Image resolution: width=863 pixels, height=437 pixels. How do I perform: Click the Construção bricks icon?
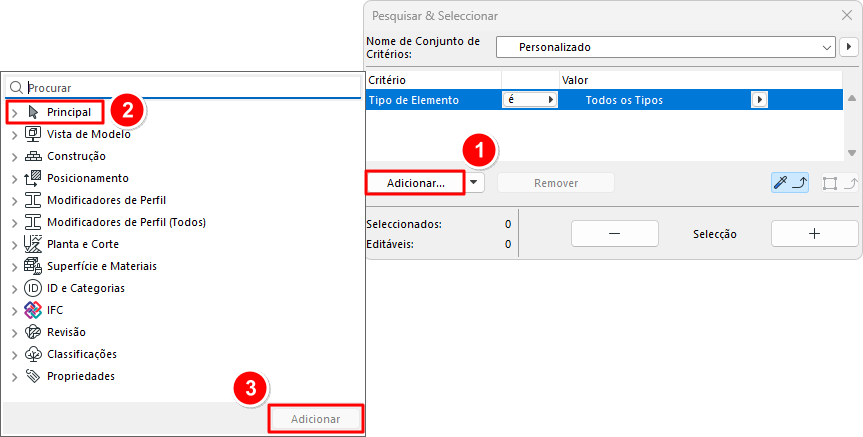[33, 156]
